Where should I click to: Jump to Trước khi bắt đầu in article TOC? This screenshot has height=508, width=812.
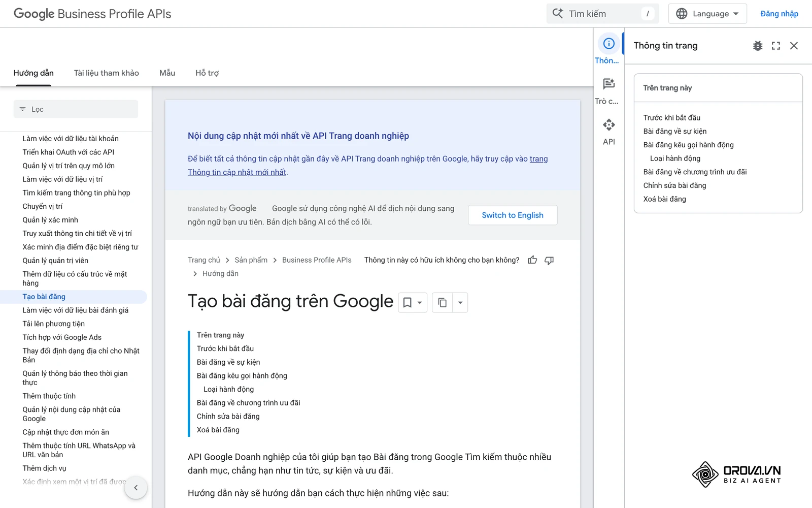coord(225,348)
